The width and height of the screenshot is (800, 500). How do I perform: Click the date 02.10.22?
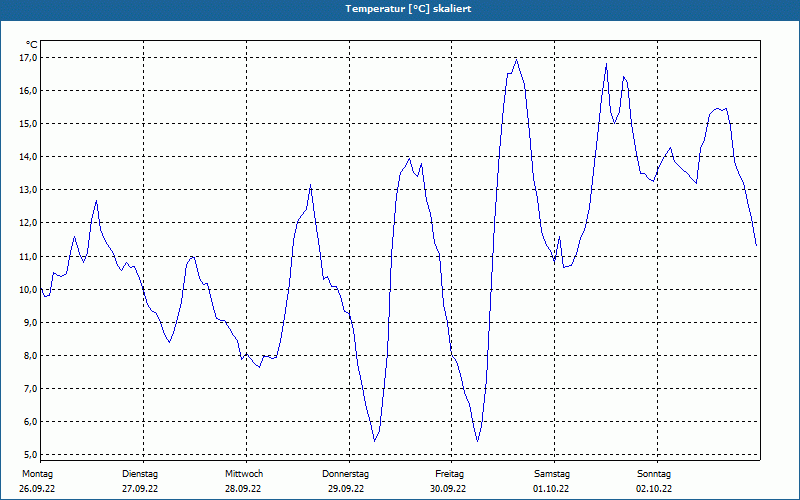tap(654, 489)
